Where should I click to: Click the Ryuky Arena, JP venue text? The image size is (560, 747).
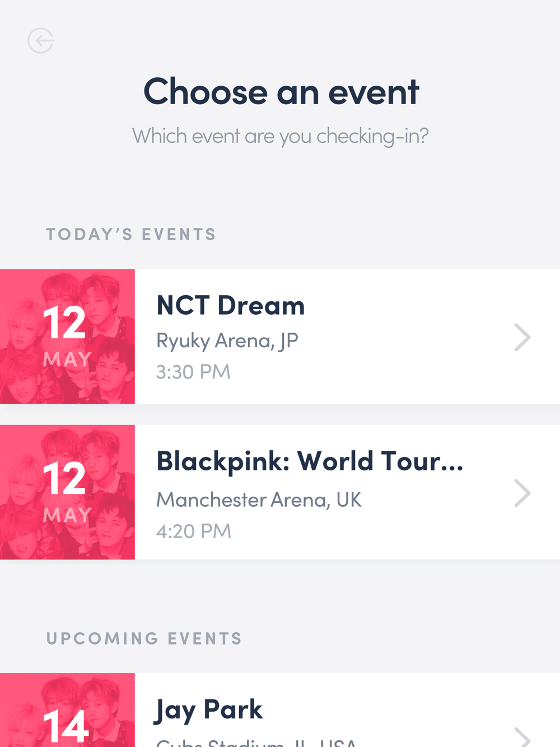click(227, 340)
